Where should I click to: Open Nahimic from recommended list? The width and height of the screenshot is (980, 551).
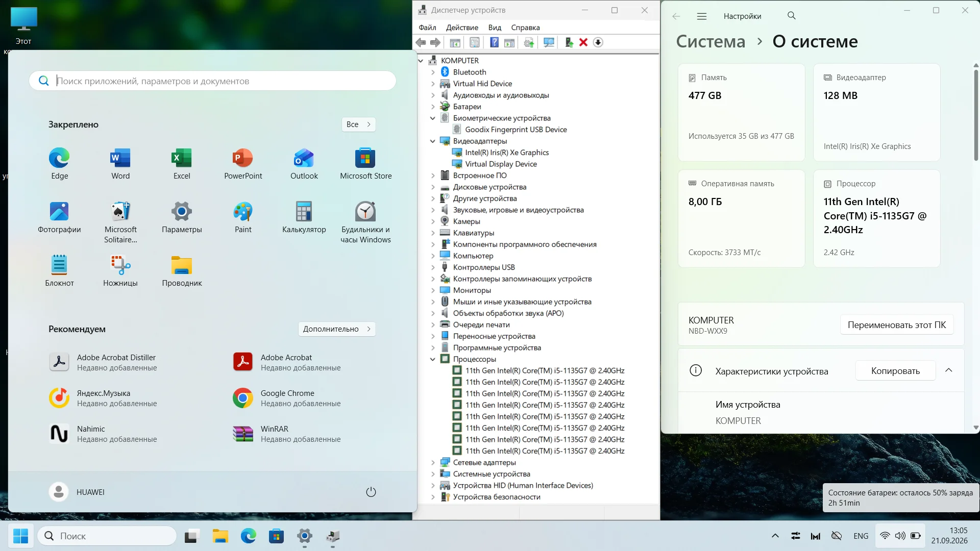[103, 434]
